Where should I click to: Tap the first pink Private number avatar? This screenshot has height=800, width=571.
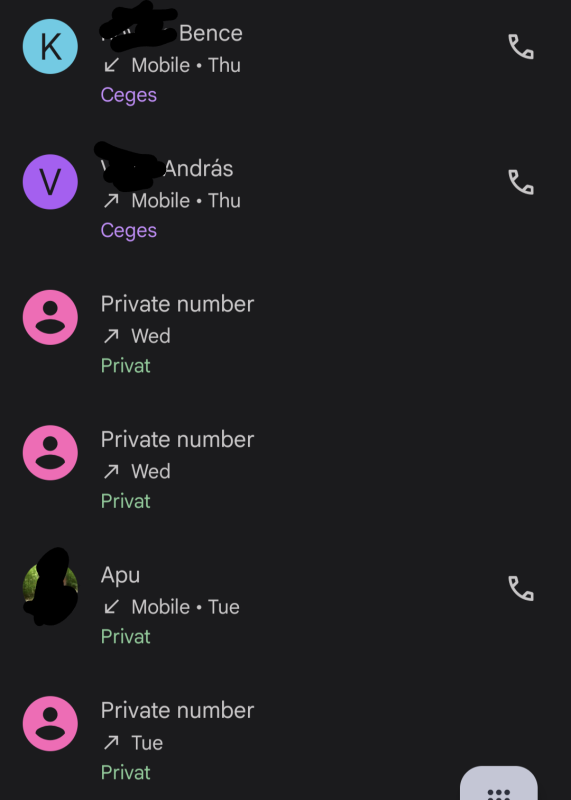coord(50,317)
